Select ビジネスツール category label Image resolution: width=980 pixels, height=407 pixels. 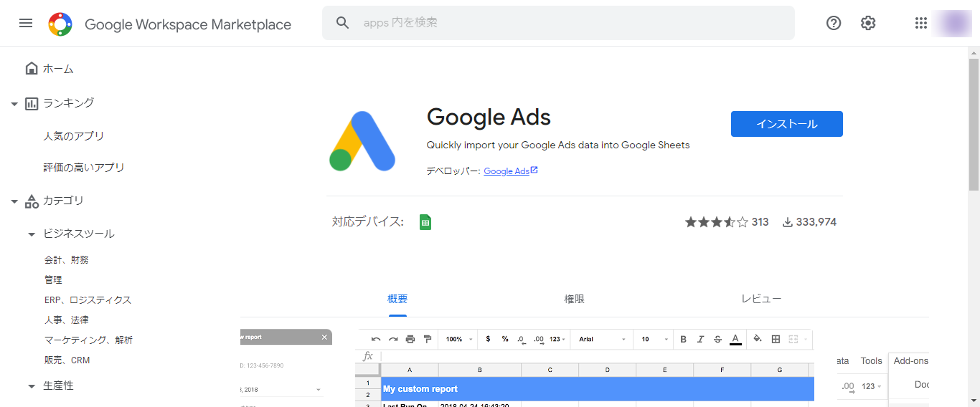click(79, 234)
